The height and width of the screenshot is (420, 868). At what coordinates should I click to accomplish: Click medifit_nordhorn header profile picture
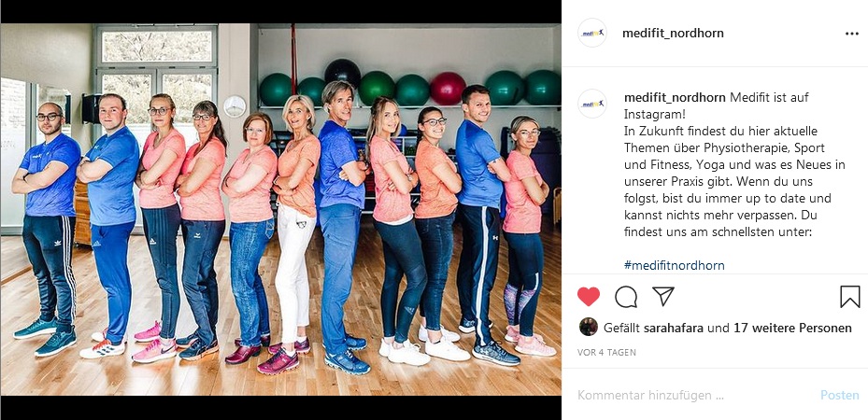(592, 33)
